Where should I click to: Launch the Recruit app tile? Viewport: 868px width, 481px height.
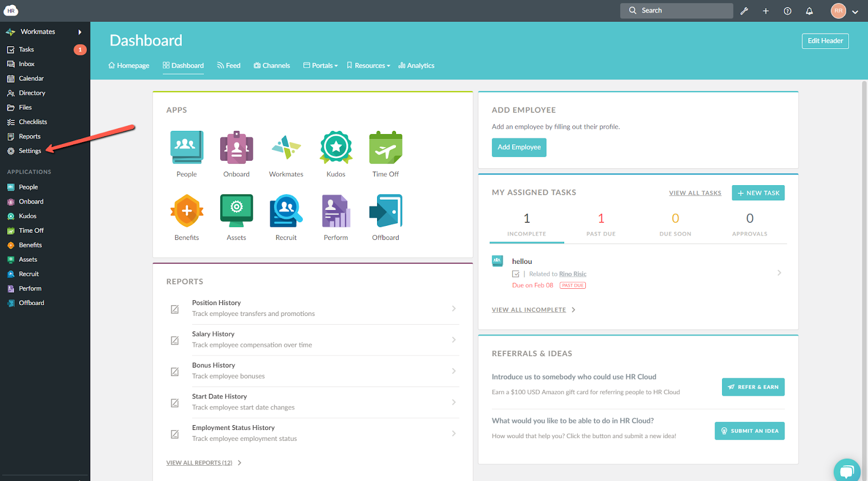point(286,211)
